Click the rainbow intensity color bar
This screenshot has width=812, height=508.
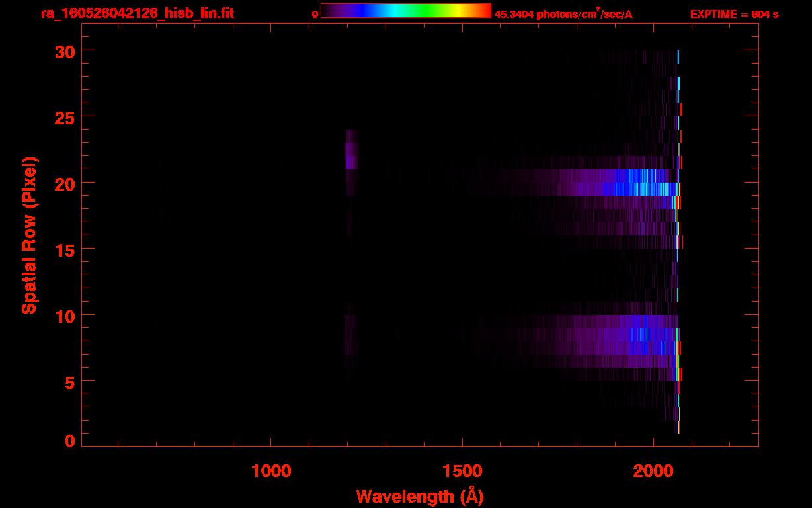click(406, 11)
